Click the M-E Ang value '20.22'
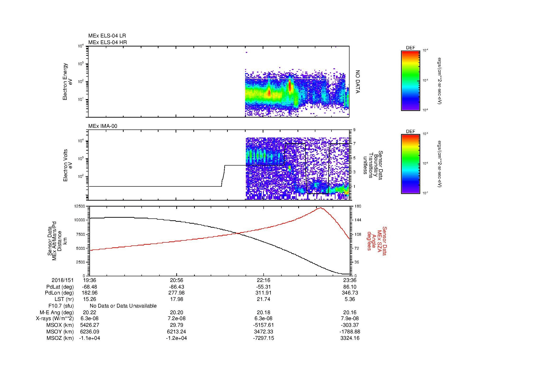Image resolution: width=555 pixels, height=392 pixels. tap(90, 312)
